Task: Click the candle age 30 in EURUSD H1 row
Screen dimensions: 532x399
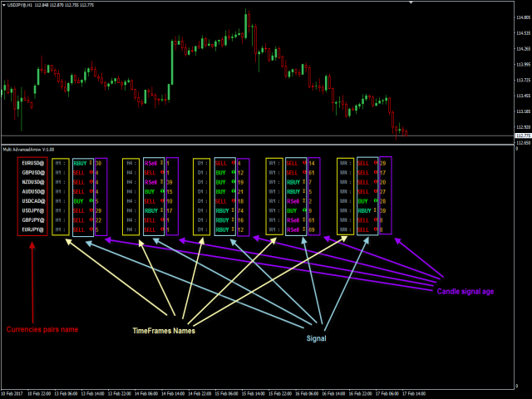Action: tap(98, 163)
